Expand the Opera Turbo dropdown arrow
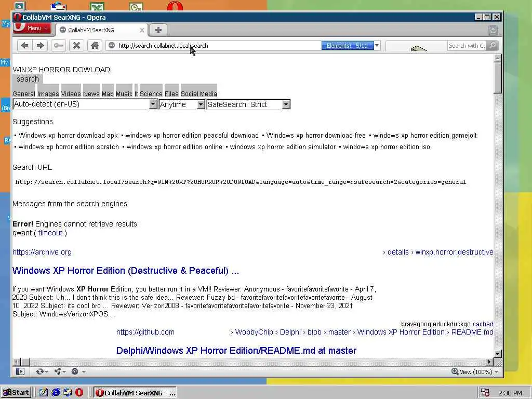The height and width of the screenshot is (399, 532). click(84, 372)
